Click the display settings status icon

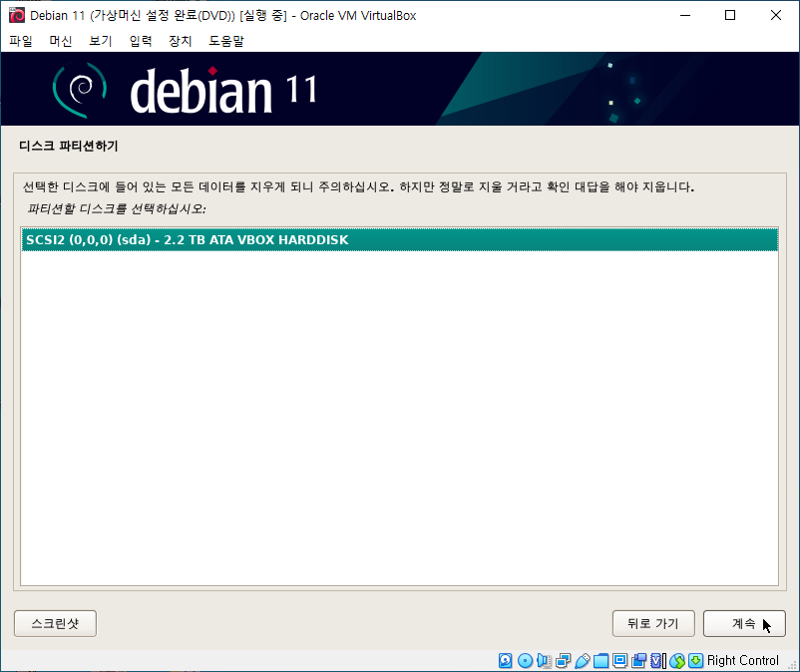tap(619, 660)
